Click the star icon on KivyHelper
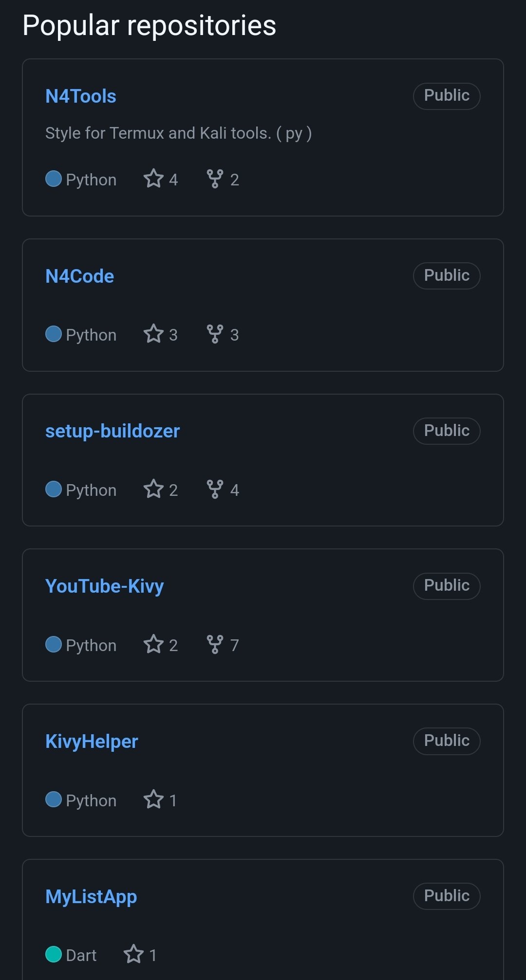This screenshot has height=980, width=526. pos(153,799)
